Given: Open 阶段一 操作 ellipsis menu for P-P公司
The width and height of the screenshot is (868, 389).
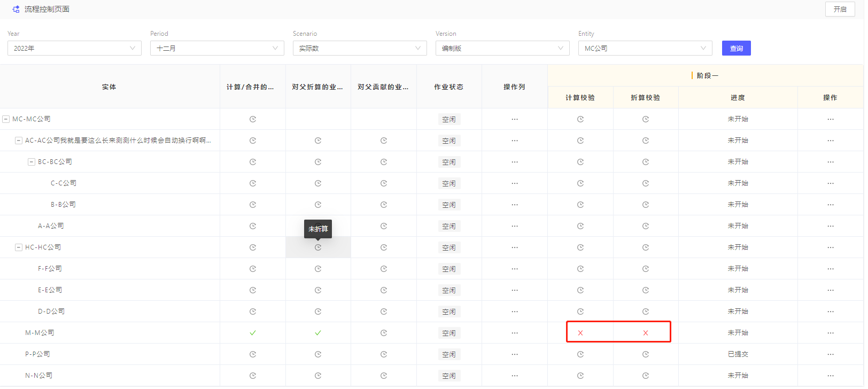Looking at the screenshot, I should (x=830, y=354).
